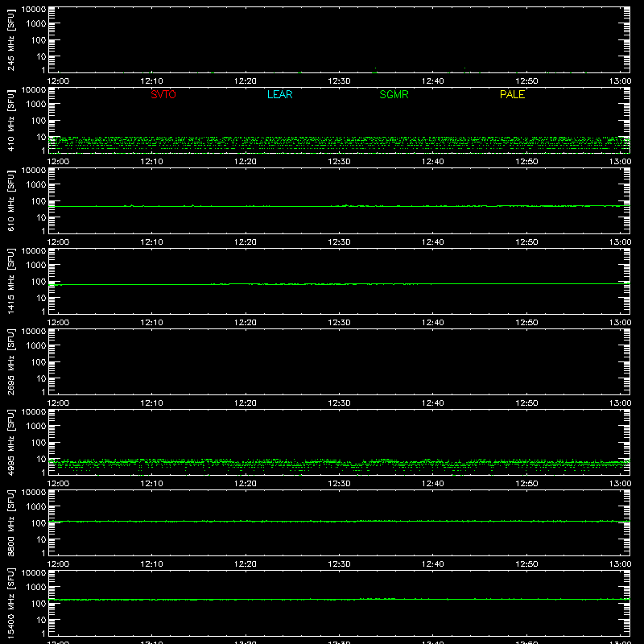The height and width of the screenshot is (644, 644).
Task: Click the 10000 tick on 4995 MHz axis
Action: [34, 412]
